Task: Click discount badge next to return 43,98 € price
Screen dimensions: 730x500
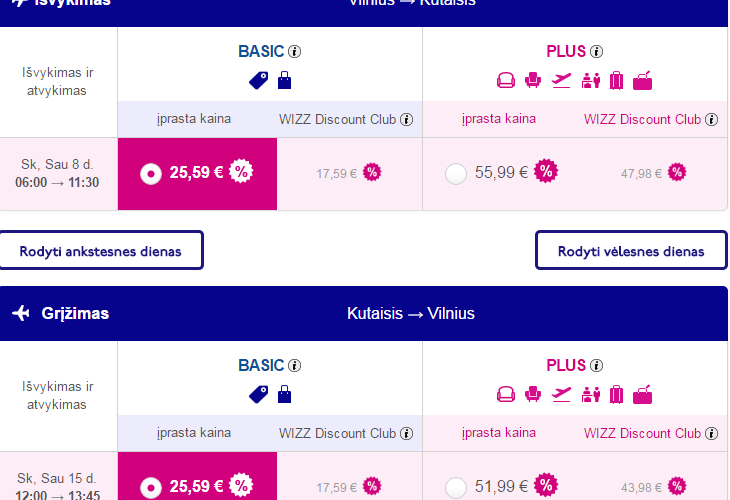Action: tap(677, 486)
